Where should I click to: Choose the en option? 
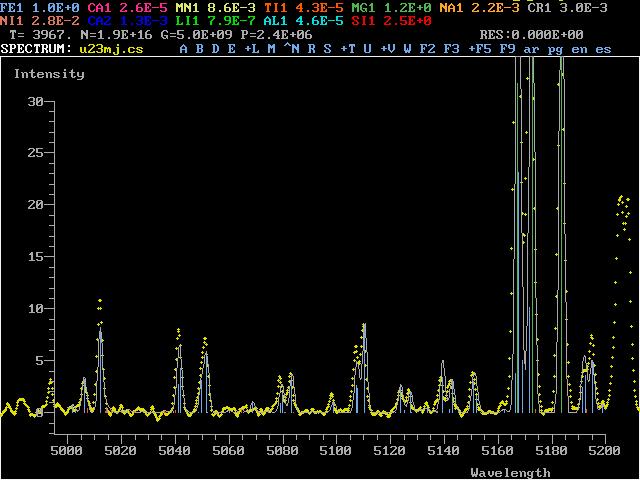[x=580, y=50]
